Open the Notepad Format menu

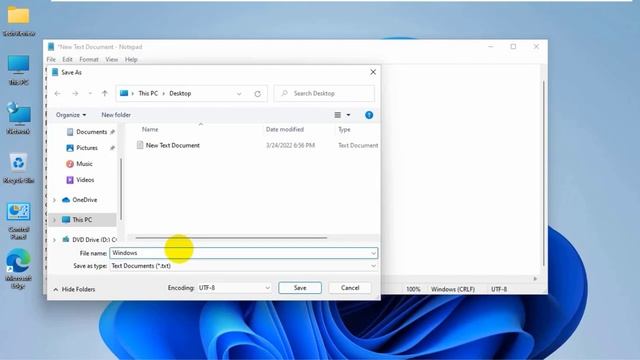(x=89, y=60)
